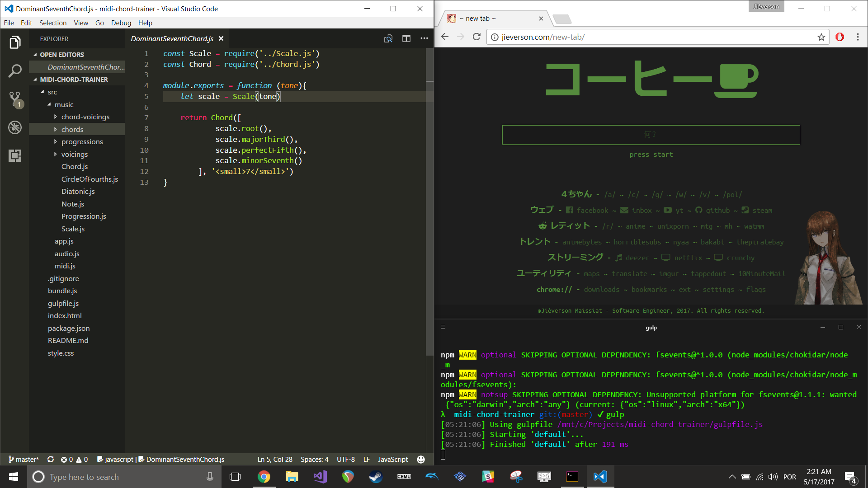Click the editor vertical scrollbar
Image resolution: width=868 pixels, height=488 pixels.
coord(429,203)
